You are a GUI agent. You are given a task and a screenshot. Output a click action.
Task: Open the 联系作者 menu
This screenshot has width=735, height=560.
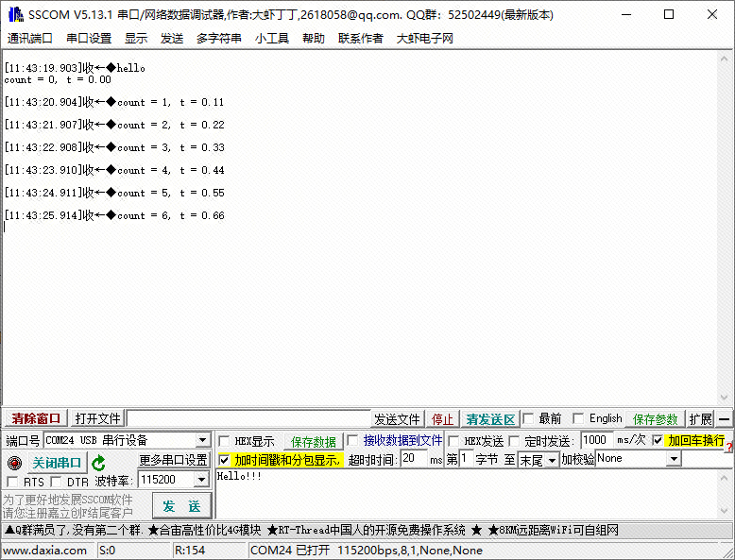point(361,38)
